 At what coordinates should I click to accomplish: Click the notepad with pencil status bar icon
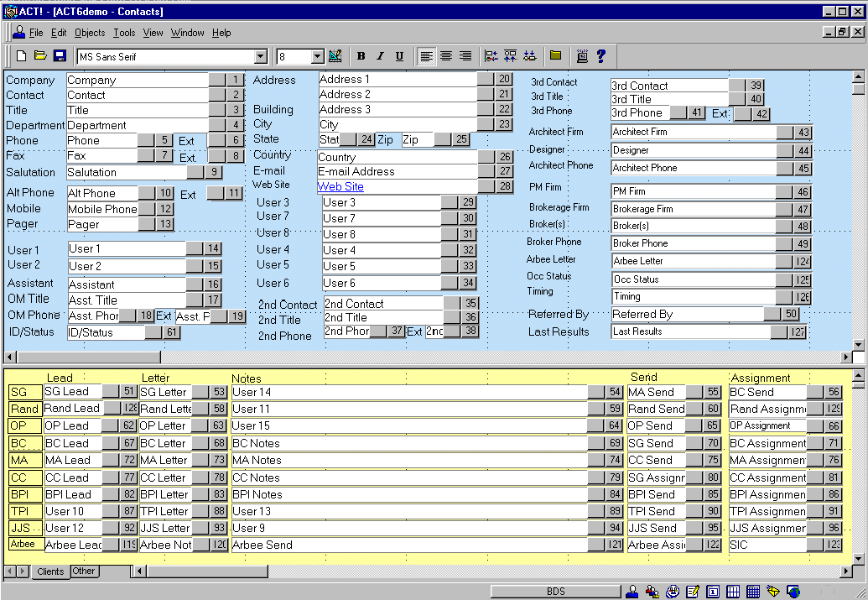pos(693,592)
